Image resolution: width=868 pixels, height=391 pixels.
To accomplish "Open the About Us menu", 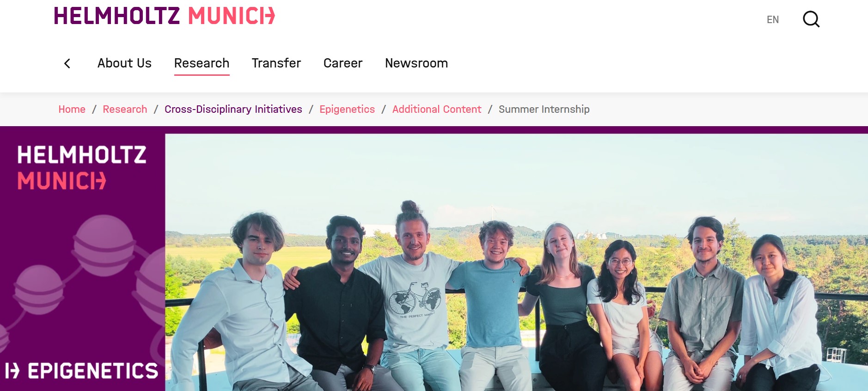I will (124, 63).
